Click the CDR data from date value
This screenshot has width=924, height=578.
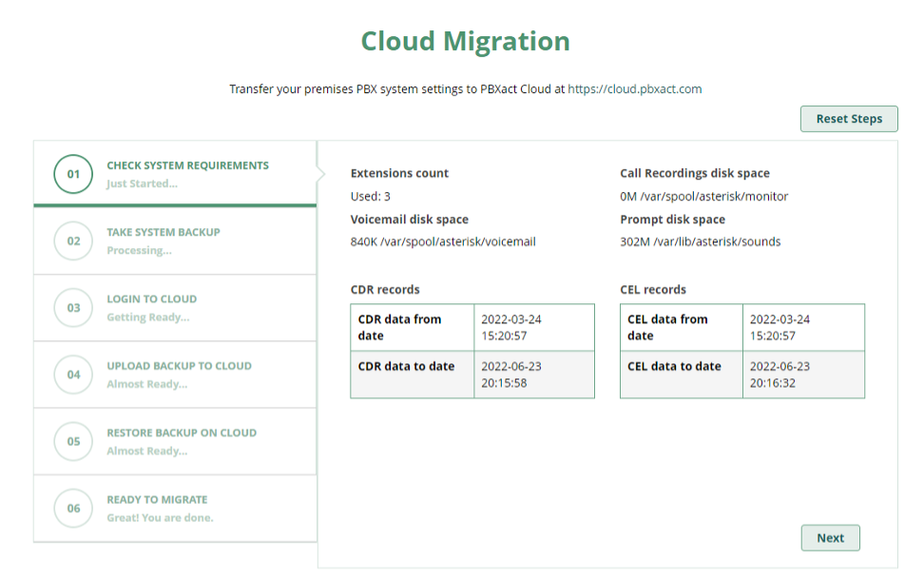[x=510, y=328]
